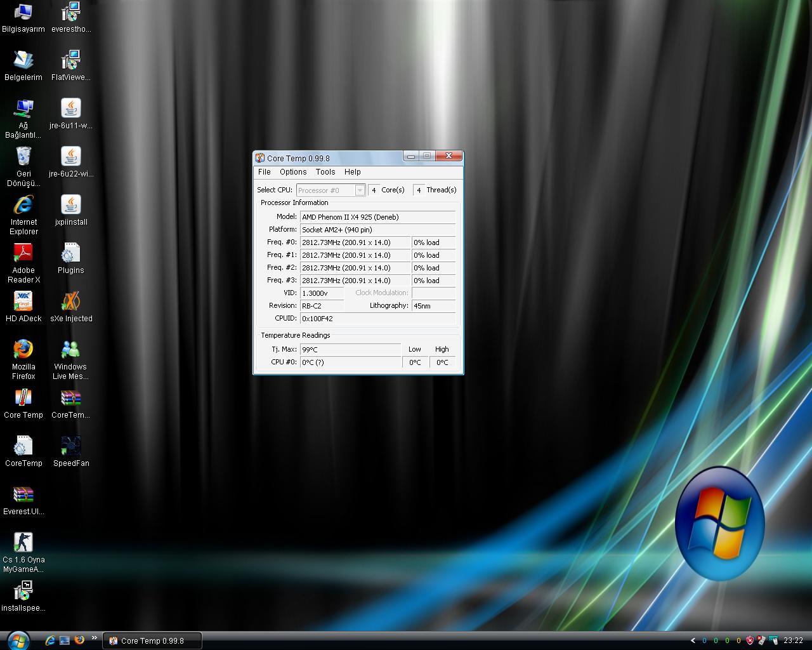This screenshot has height=650, width=812.
Task: Open the Tools menu in Core Temp
Action: (x=325, y=172)
